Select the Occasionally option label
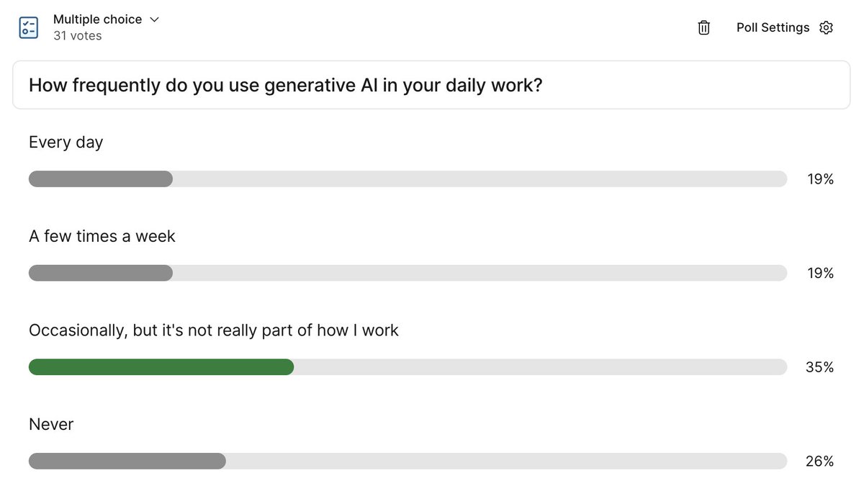Viewport: 864px width, 504px height. (x=214, y=330)
